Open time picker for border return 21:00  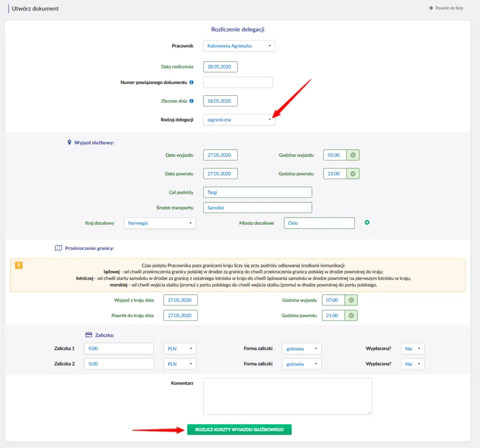351,316
